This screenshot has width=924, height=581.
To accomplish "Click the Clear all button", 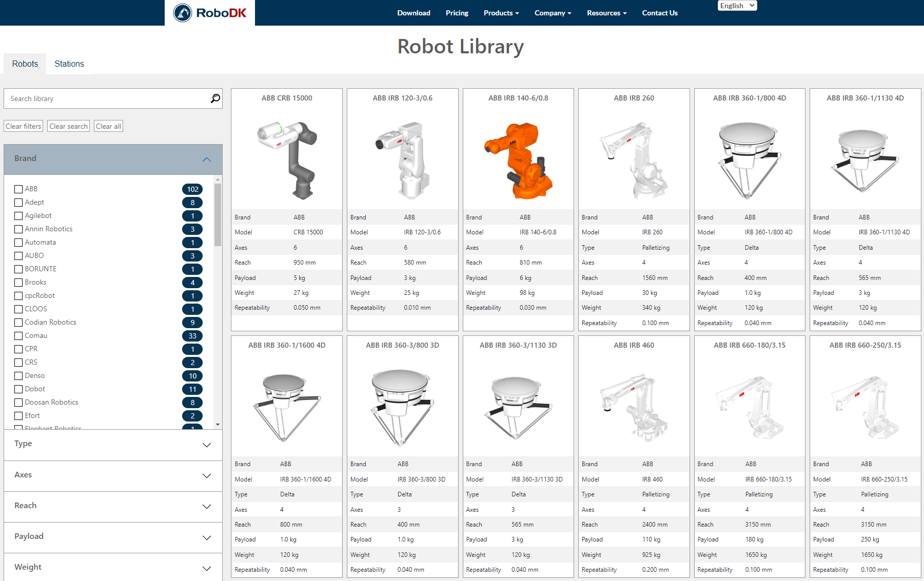I will (x=108, y=126).
